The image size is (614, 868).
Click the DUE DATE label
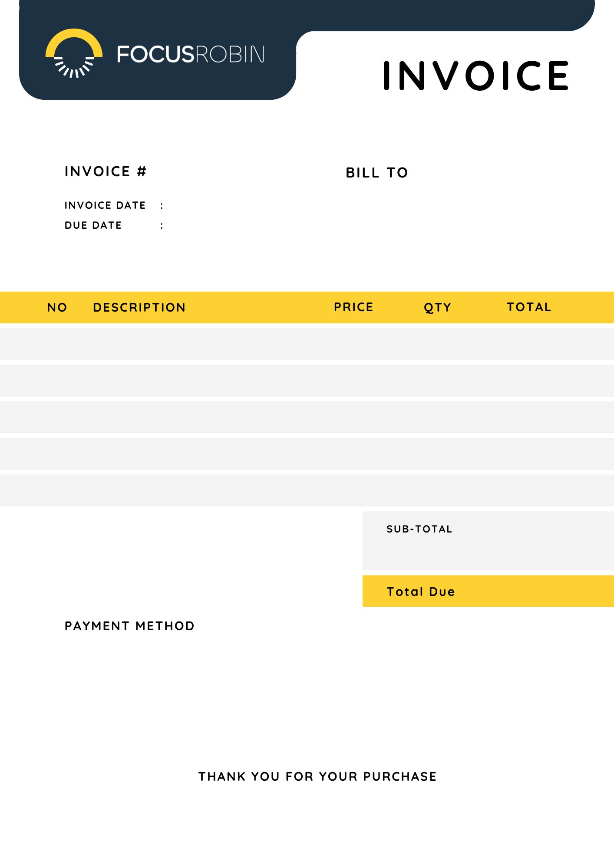(93, 225)
